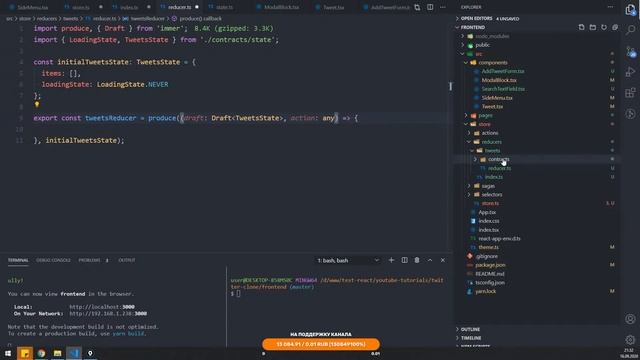Open the Explorer panel more actions menu
The image size is (640, 360).
(610, 7)
